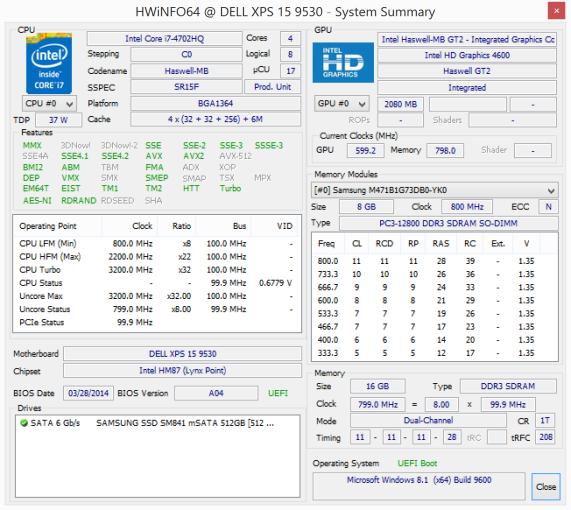
Task: Click the CPU LFM (Min) row
Action: [156, 243]
